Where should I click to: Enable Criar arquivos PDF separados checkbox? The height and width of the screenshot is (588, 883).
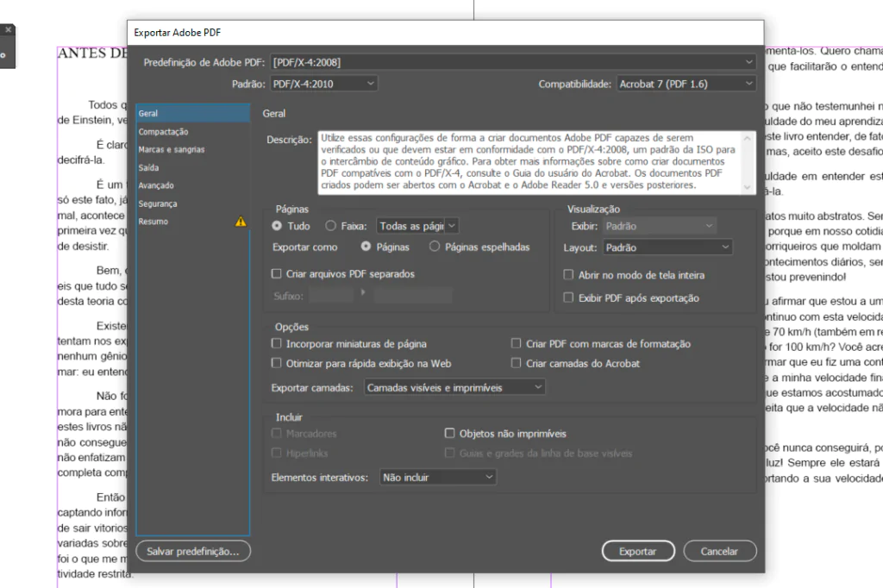(x=276, y=273)
